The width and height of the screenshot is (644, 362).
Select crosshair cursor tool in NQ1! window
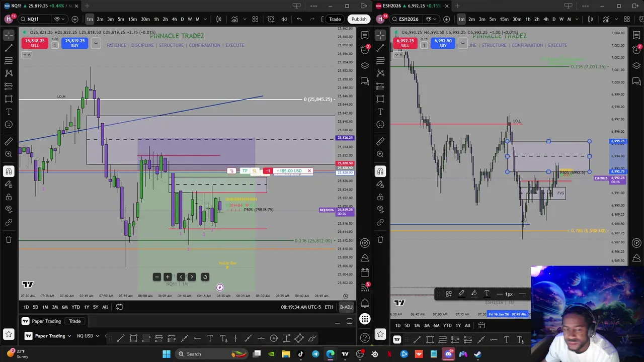point(9,35)
